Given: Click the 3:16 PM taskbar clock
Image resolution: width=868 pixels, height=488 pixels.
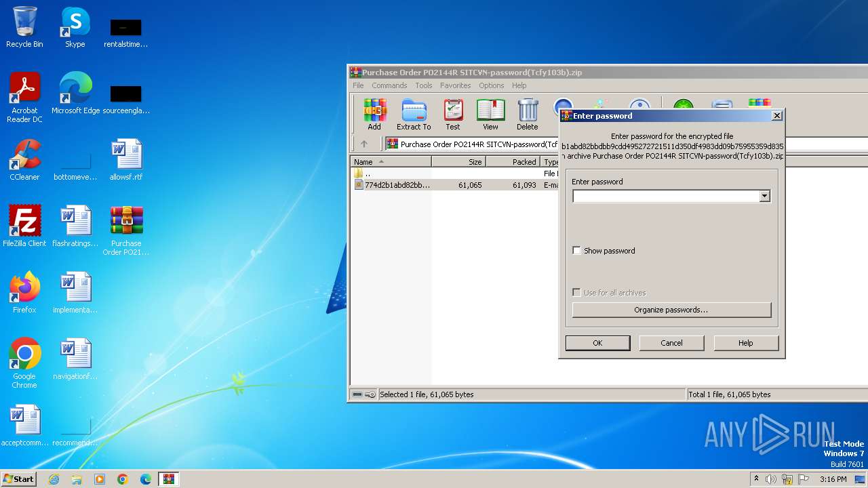Looking at the screenshot, I should click(x=833, y=479).
